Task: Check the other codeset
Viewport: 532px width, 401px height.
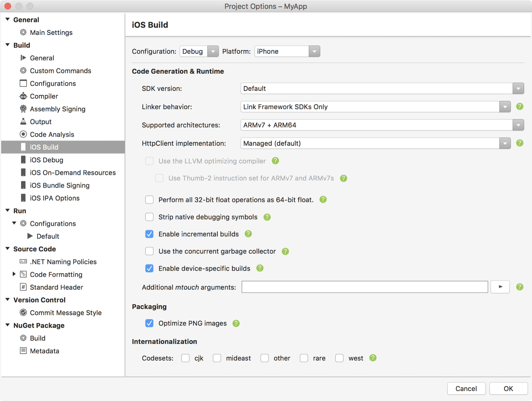Action: point(264,358)
